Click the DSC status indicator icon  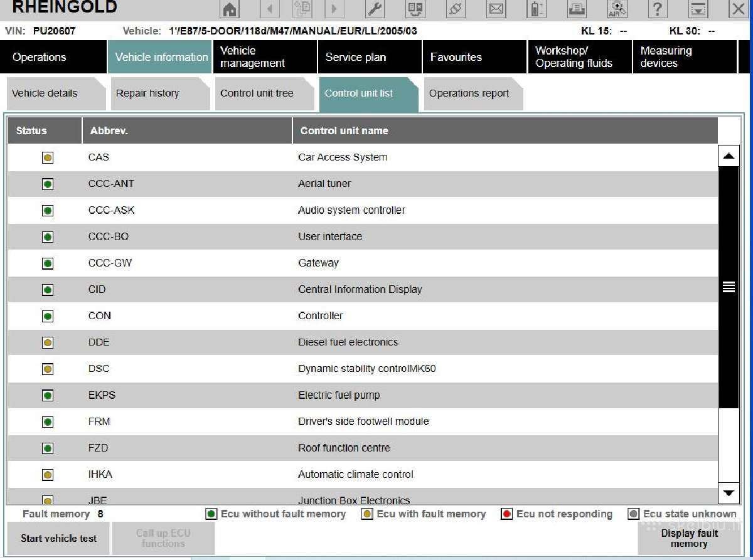[x=48, y=369]
